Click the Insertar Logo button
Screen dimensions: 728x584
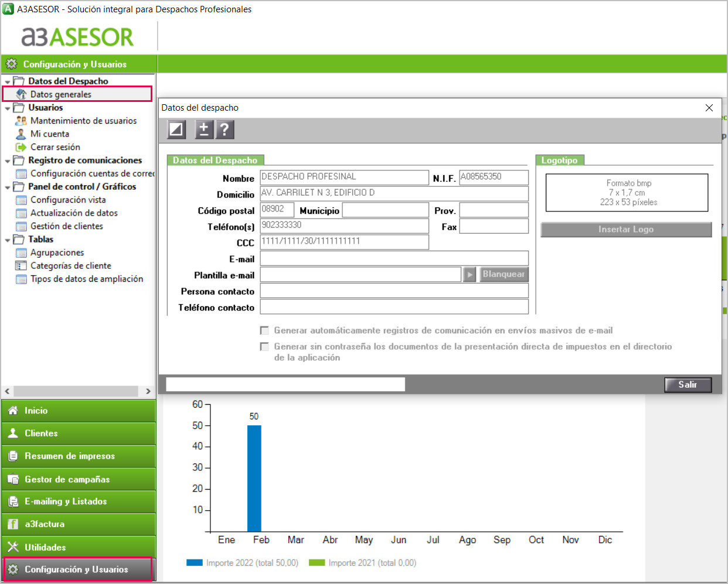pyautogui.click(x=626, y=230)
